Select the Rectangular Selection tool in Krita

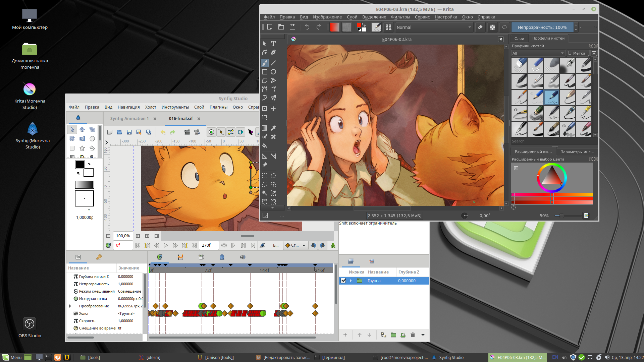click(x=265, y=176)
